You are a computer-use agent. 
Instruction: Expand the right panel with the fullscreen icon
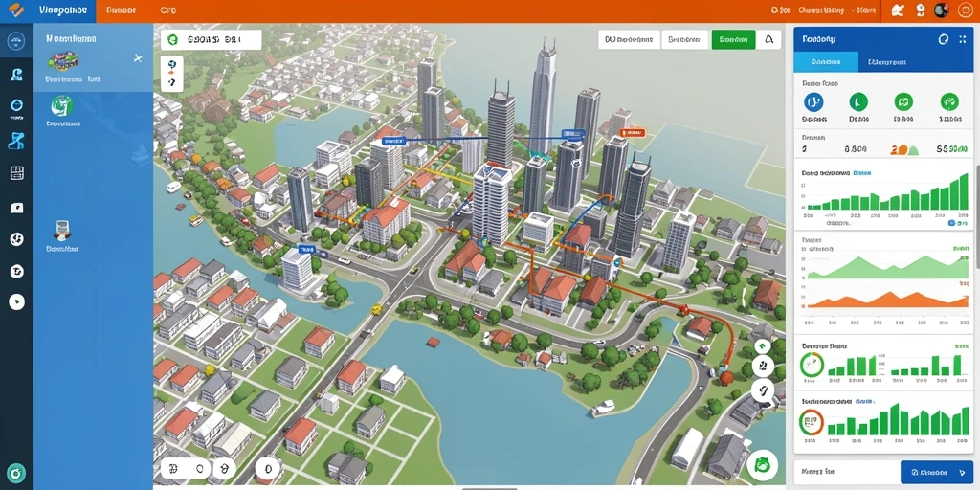click(962, 39)
